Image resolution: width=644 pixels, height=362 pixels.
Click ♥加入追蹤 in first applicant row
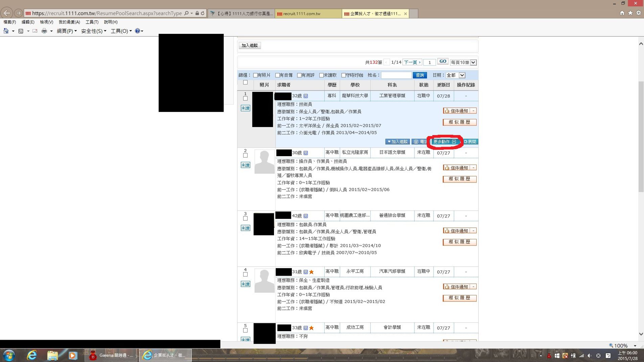click(397, 142)
